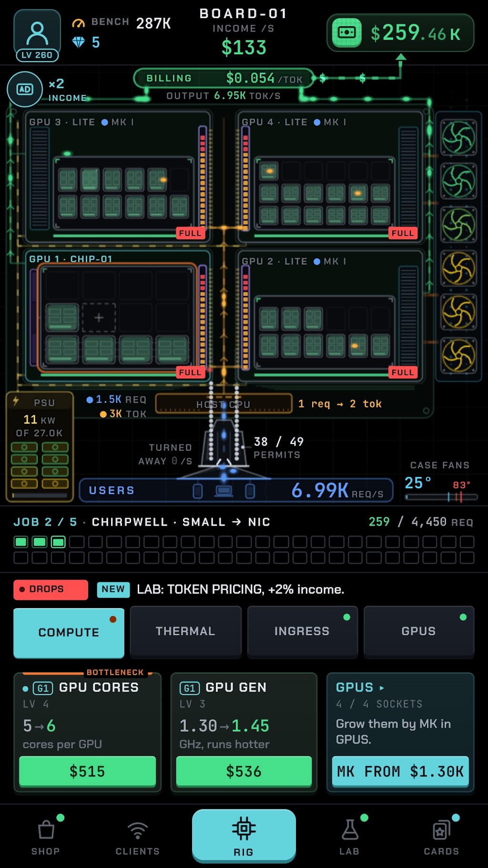Select the GPU 1 CHIP-01 panel
Viewport: 488px width, 868px height.
[x=118, y=316]
